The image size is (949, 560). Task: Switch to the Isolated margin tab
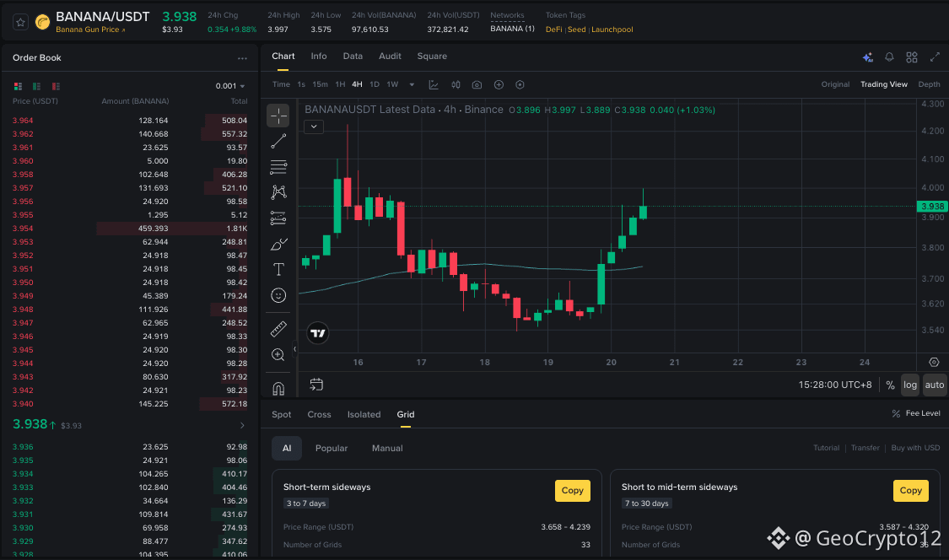364,415
